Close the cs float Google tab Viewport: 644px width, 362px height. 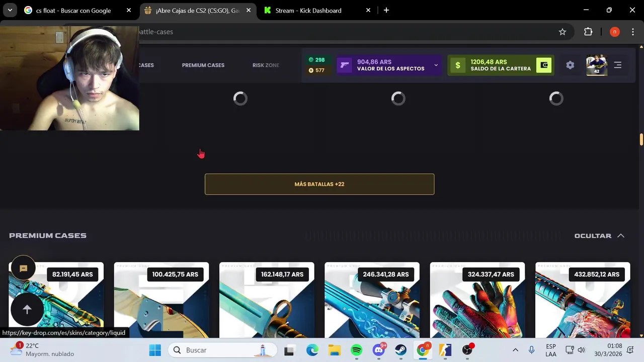click(129, 10)
